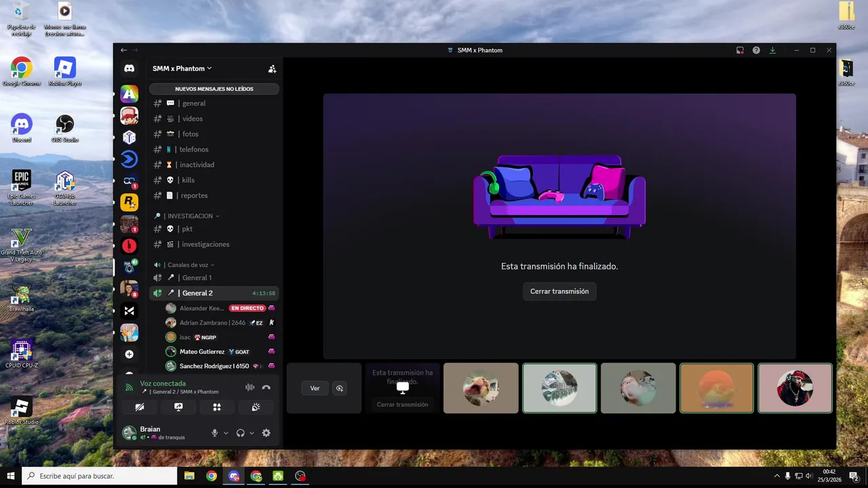Open Discord home direct messages icon
Screen dimensions: 868x488
129,68
